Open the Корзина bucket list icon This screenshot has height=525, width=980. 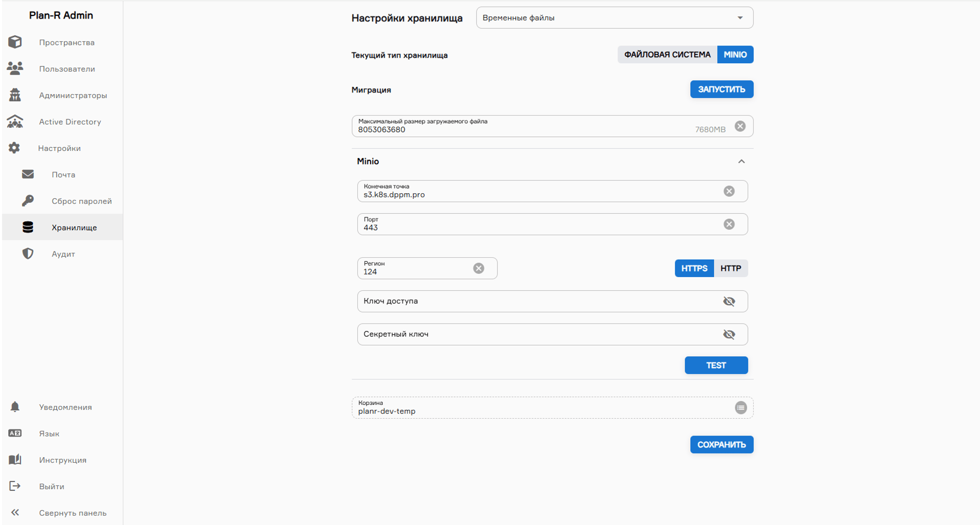[x=740, y=408]
